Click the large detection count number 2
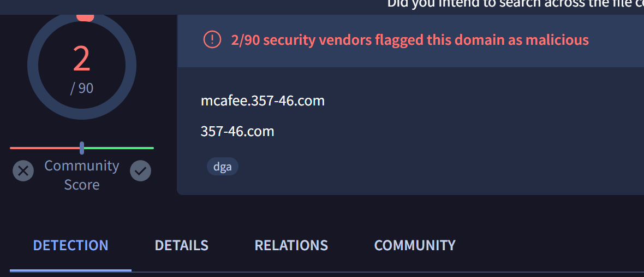The image size is (644, 277). tap(81, 59)
